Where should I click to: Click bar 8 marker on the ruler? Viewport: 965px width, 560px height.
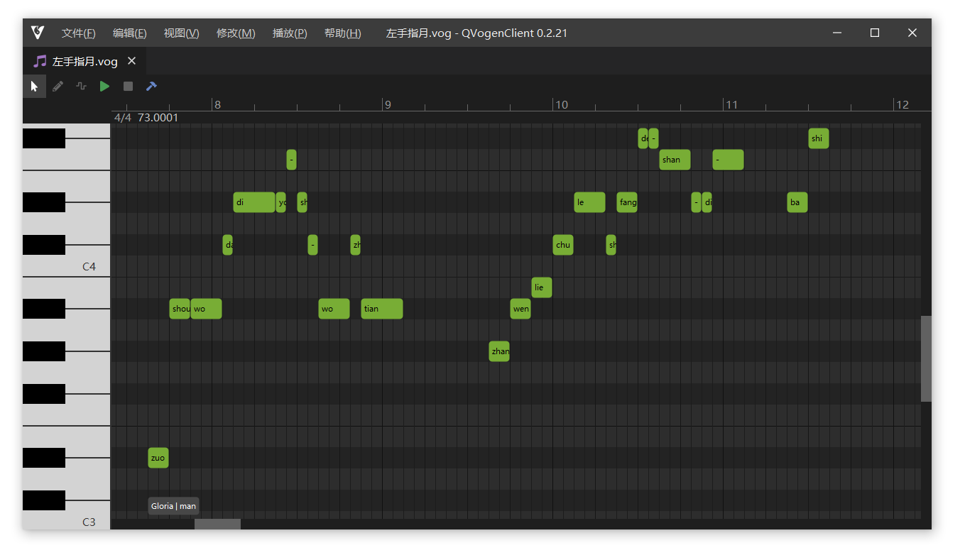point(217,105)
